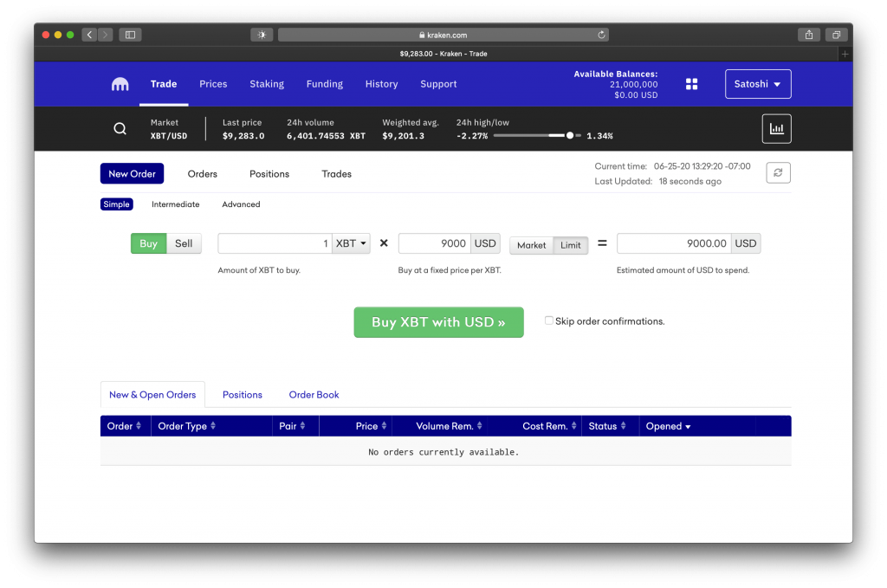This screenshot has width=887, height=588.
Task: Open the top Positions tab beside Orders
Action: (x=269, y=174)
